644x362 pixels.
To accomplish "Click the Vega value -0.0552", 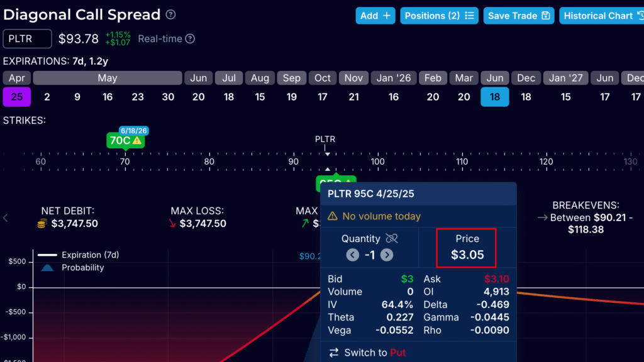I will [394, 331].
